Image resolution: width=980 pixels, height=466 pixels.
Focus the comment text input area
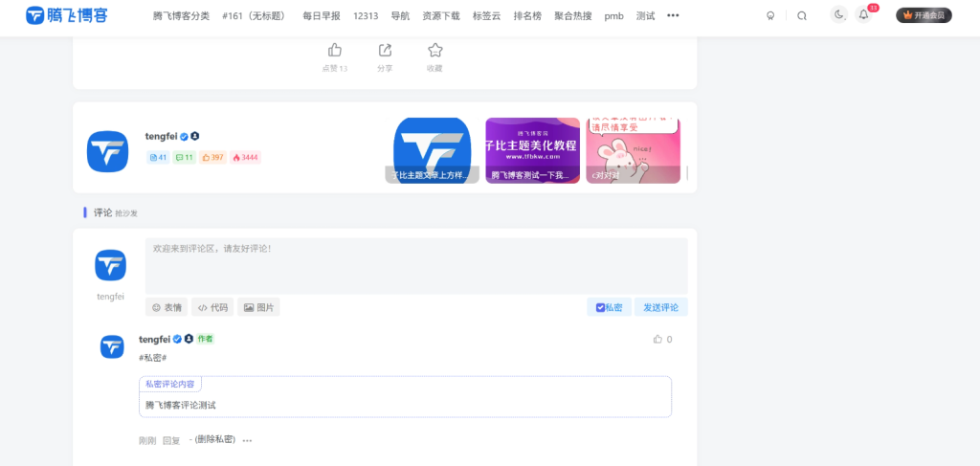[x=415, y=265]
